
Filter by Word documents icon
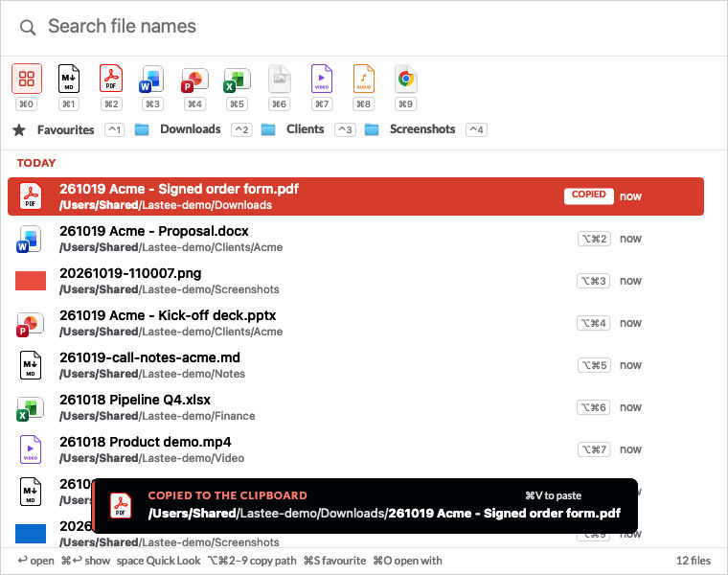tap(152, 80)
